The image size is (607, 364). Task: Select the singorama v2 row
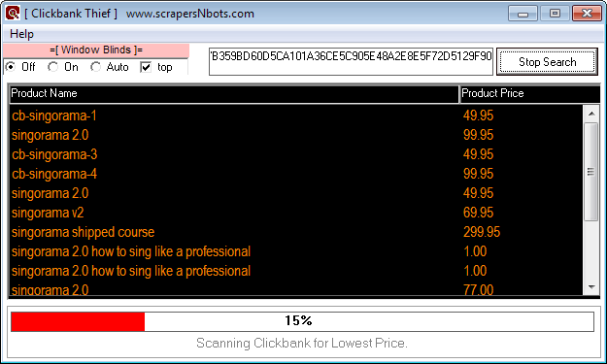(x=296, y=213)
